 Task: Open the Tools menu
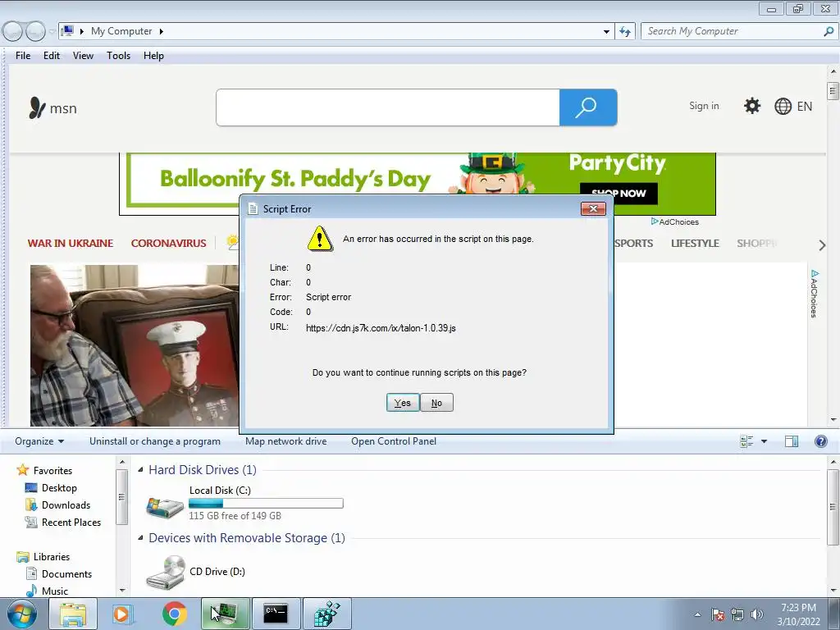[x=118, y=56]
